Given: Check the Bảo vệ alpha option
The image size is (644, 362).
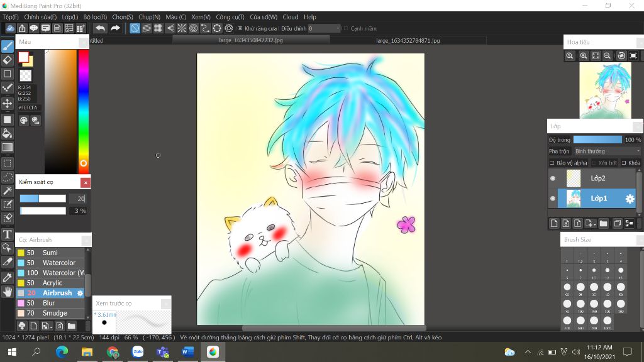Looking at the screenshot, I should (x=552, y=163).
